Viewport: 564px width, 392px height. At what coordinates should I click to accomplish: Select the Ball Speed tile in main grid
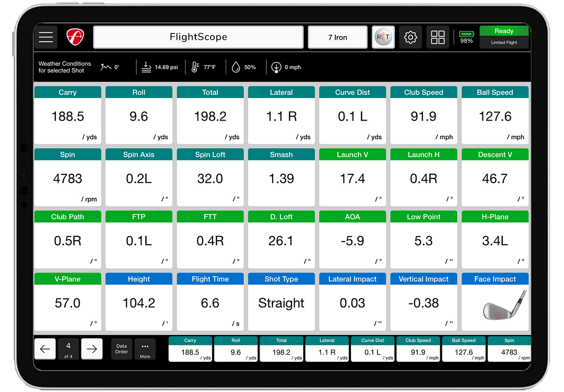tap(495, 115)
